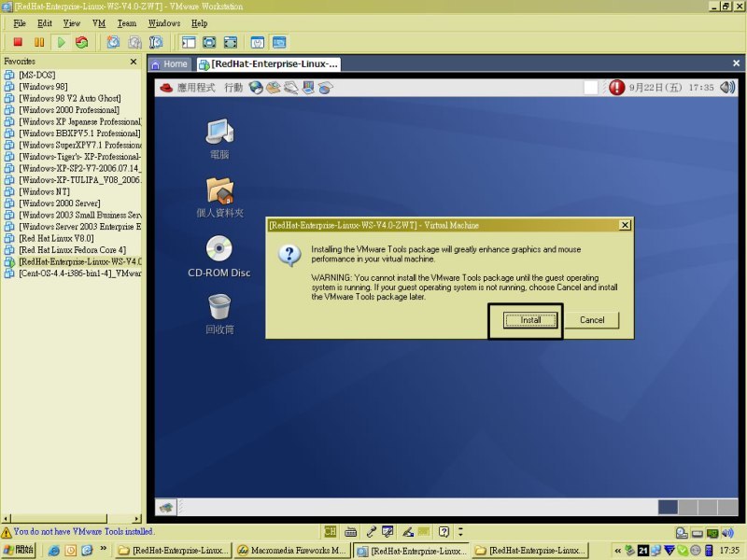The width and height of the screenshot is (747, 560).
Task: Select the [RedHat-Enterprise-Linux-... VM tab
Action: coord(269,64)
